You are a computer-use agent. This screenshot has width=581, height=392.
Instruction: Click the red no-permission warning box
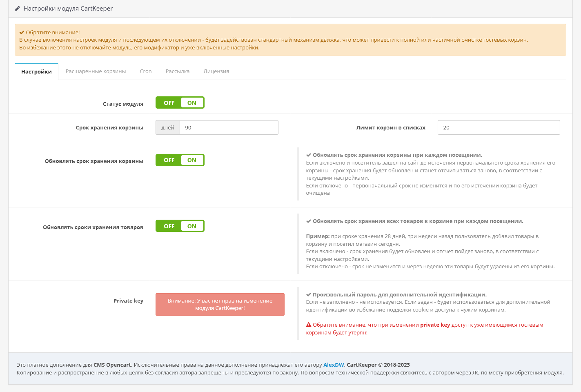[220, 305]
